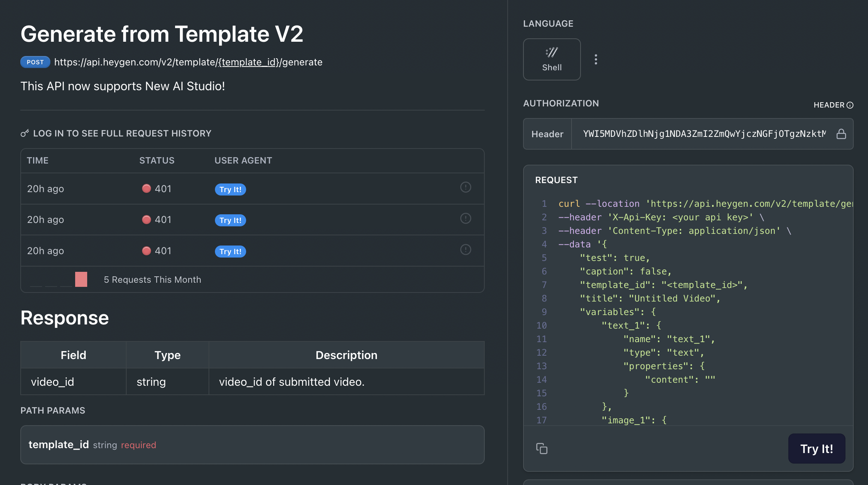Click the HEADER info icon

(850, 105)
